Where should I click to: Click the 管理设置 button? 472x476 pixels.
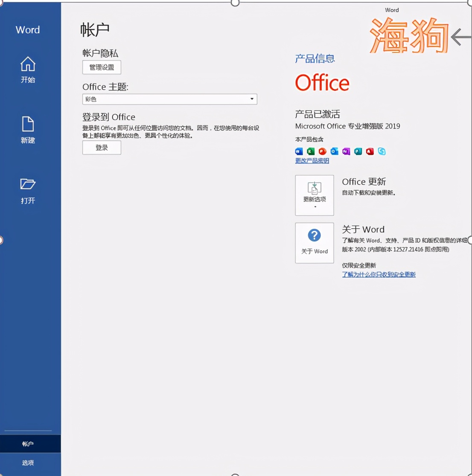pyautogui.click(x=101, y=67)
